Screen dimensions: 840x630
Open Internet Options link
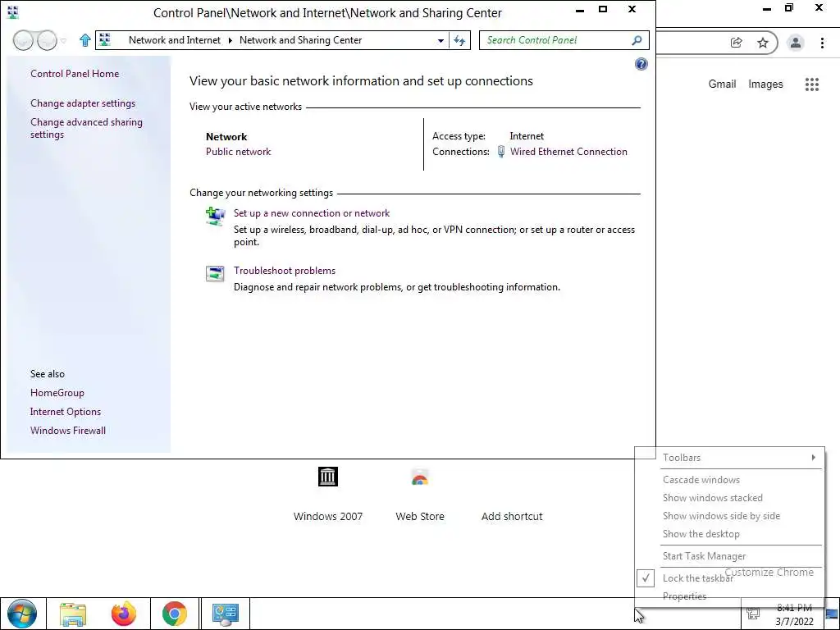[x=66, y=412]
